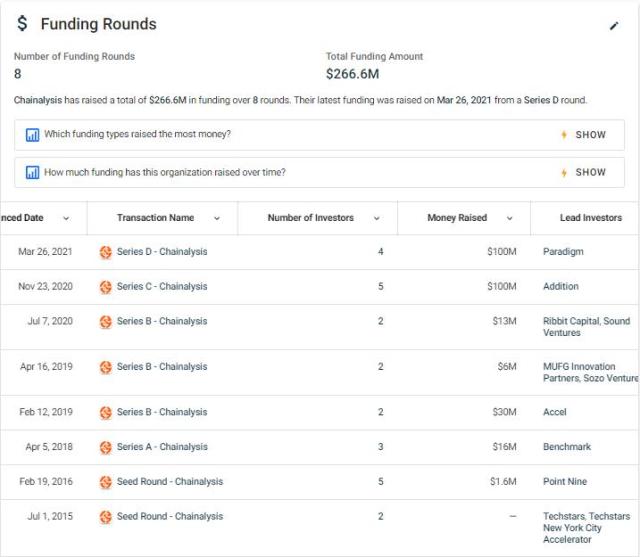The width and height of the screenshot is (640, 557).
Task: Click the $30M money raised value
Action: 504,412
